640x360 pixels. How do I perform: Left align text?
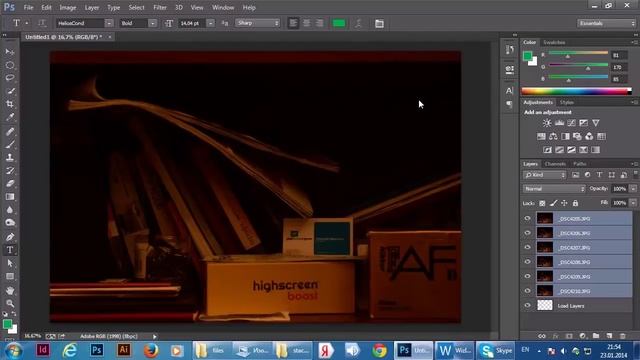[x=293, y=23]
